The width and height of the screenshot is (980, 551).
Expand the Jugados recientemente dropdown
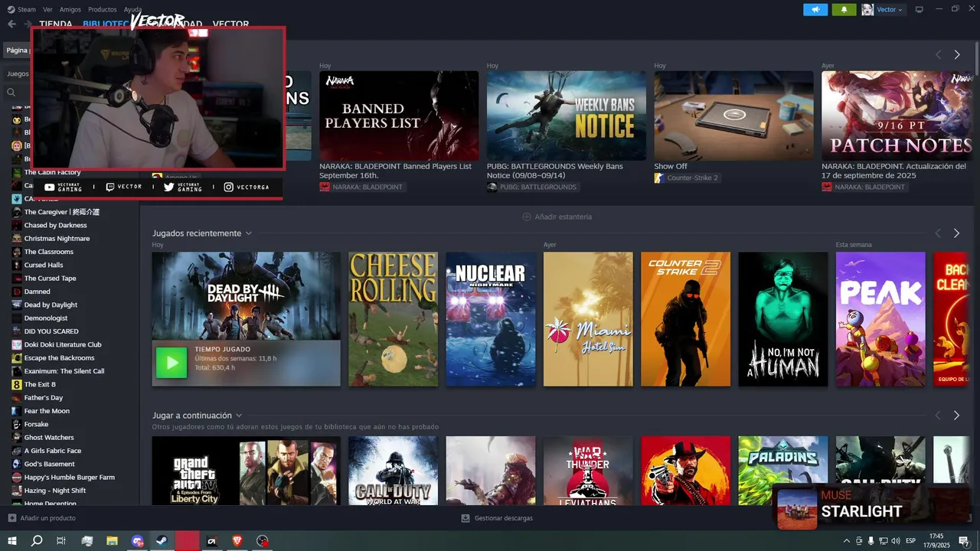pyautogui.click(x=249, y=233)
